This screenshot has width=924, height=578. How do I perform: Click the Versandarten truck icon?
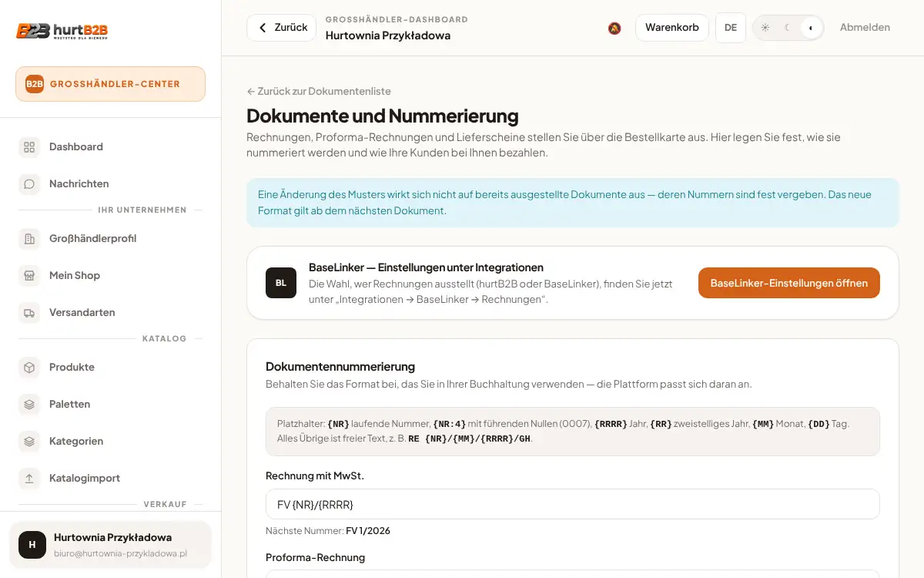(x=29, y=312)
